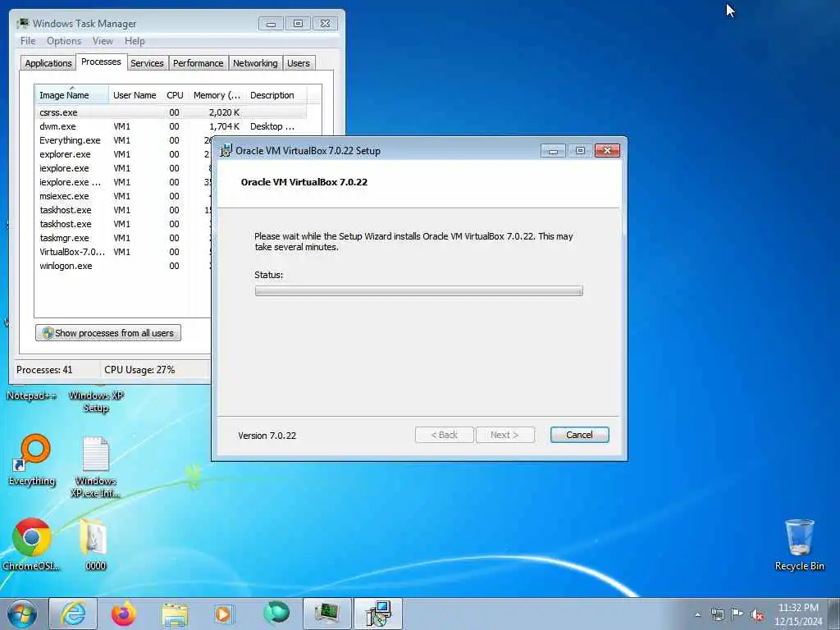This screenshot has height=630, width=840.
Task: Switch to the Performance tab
Action: point(199,63)
